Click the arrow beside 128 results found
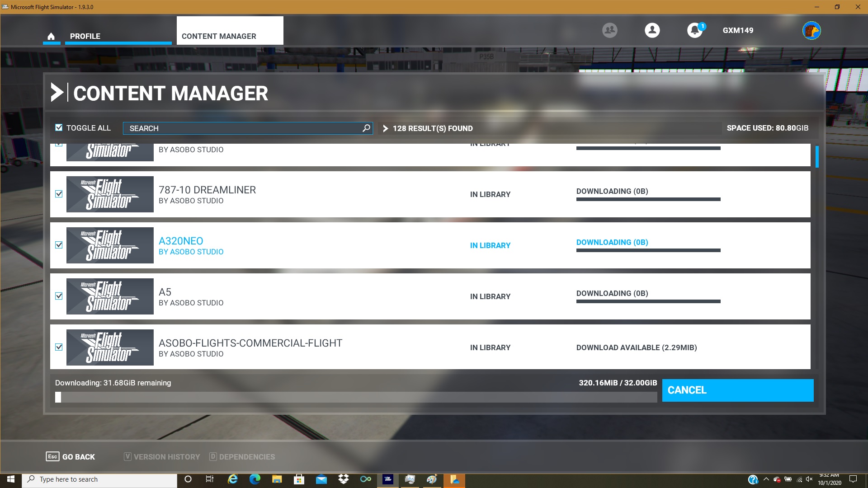Image resolution: width=868 pixels, height=488 pixels. (x=386, y=128)
